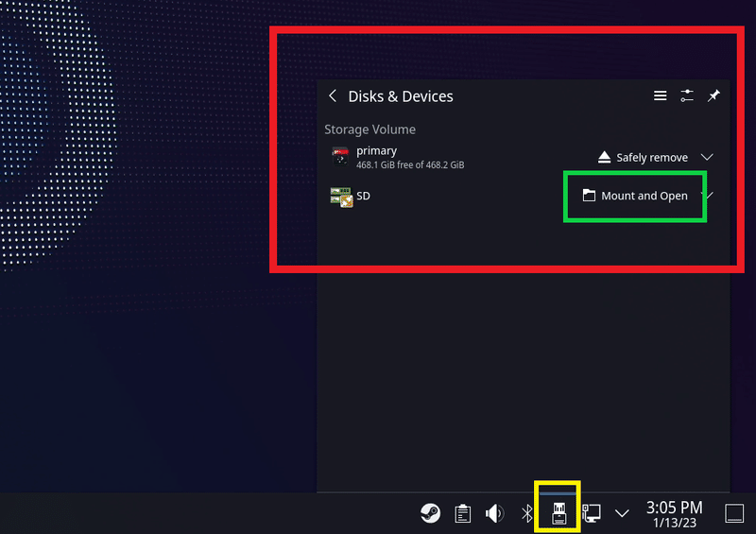
Task: Click the 'Storage Volume' heading
Action: 369,129
